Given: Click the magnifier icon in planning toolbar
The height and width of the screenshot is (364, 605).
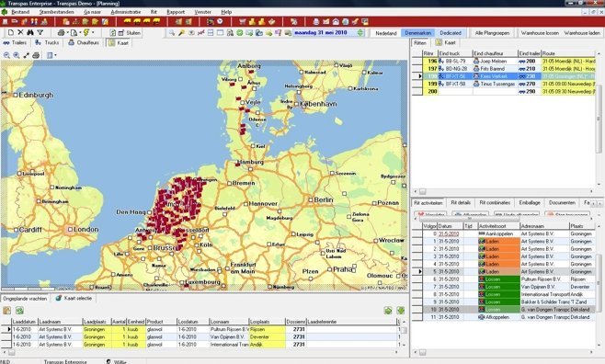Looking at the screenshot, I should 172,33.
